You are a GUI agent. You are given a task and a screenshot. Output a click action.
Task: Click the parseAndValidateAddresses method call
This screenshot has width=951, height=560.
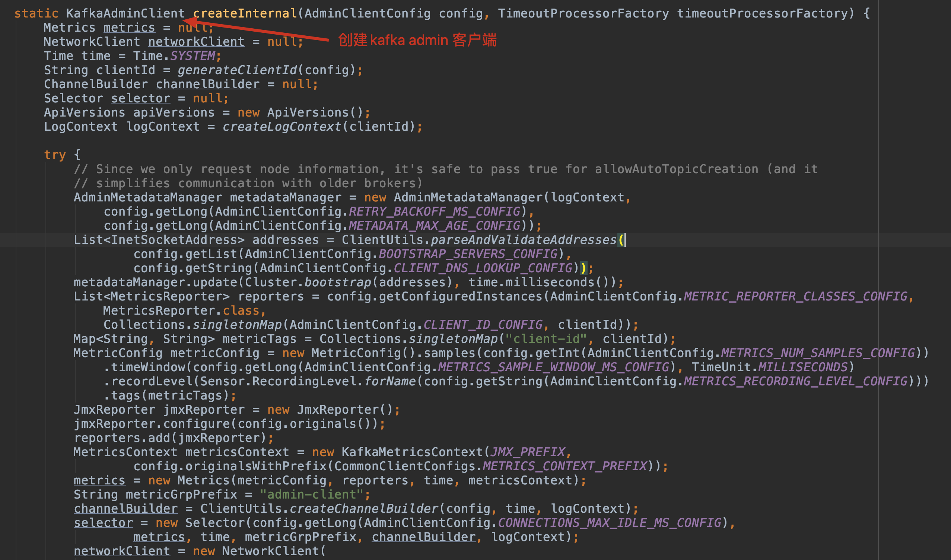524,240
